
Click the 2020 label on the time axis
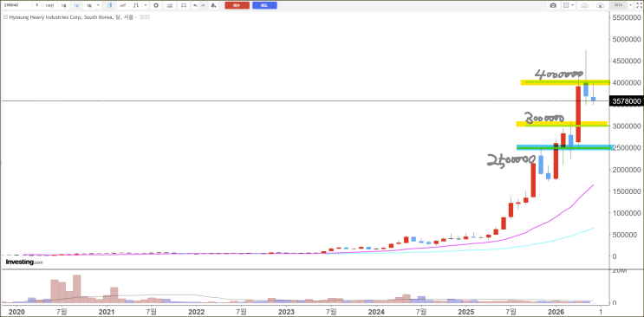pos(16,311)
